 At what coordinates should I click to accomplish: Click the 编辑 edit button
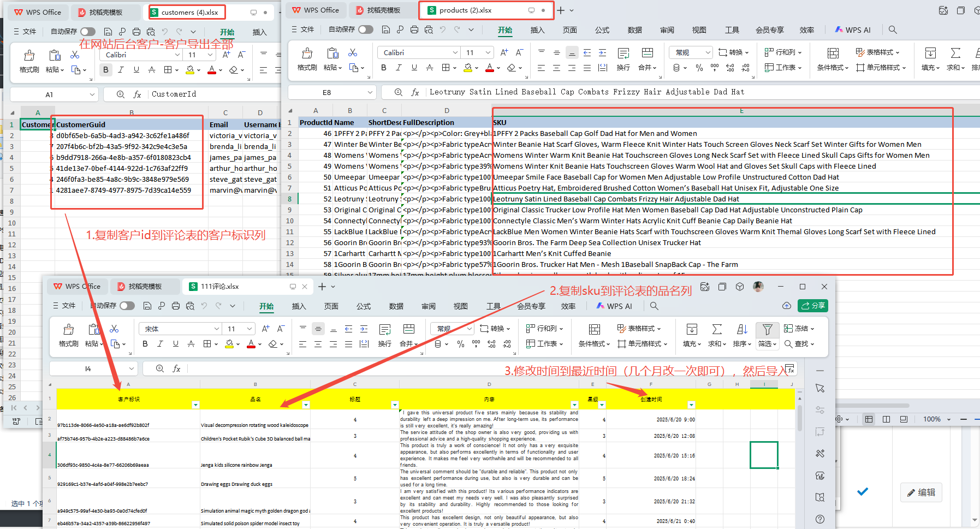pyautogui.click(x=921, y=492)
